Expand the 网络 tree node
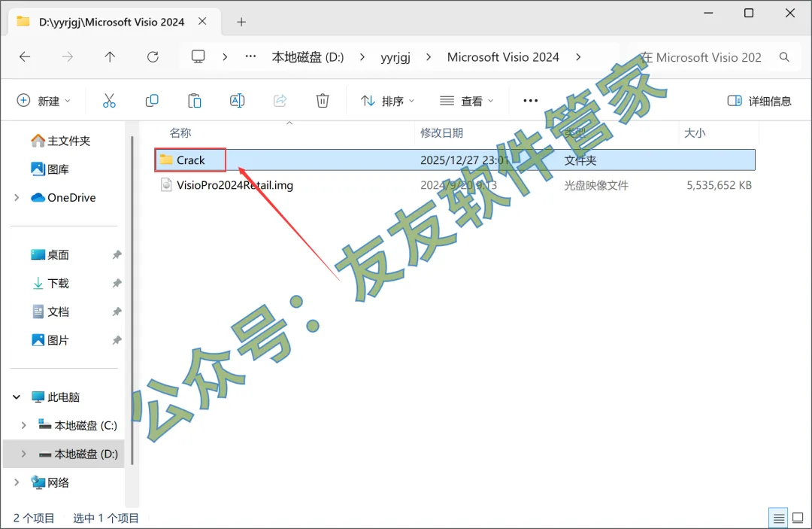This screenshot has height=529, width=812. point(17,482)
